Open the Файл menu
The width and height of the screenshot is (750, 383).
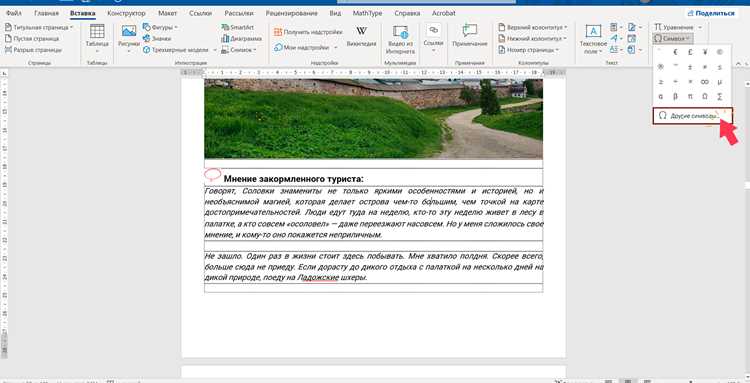tap(13, 13)
